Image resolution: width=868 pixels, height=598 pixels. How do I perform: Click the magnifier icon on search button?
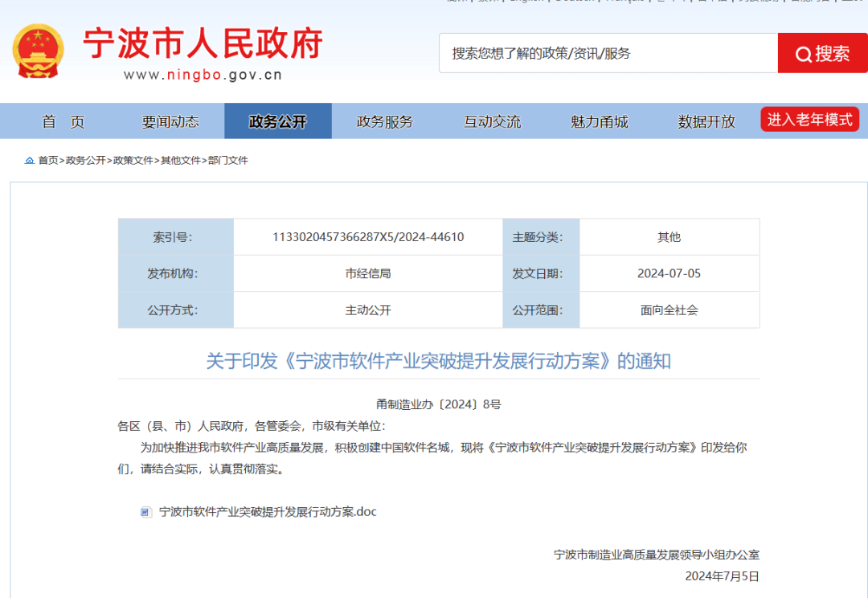point(803,54)
